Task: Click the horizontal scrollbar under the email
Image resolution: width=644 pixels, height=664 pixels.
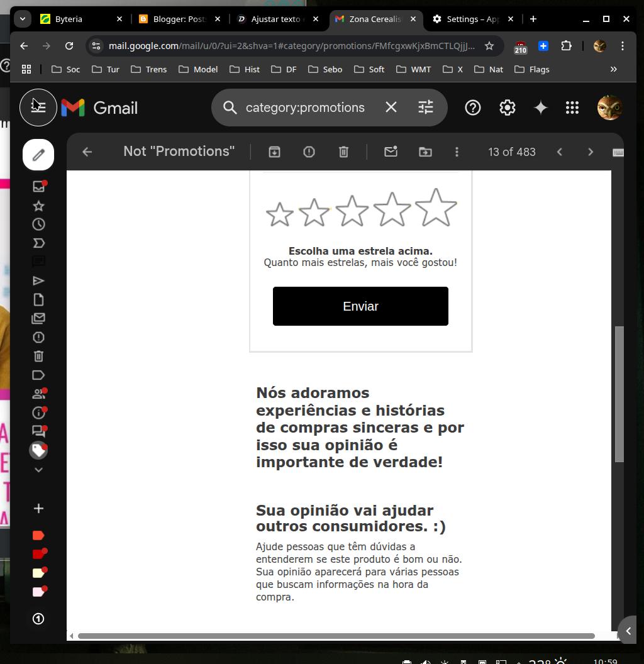Action: click(336, 636)
